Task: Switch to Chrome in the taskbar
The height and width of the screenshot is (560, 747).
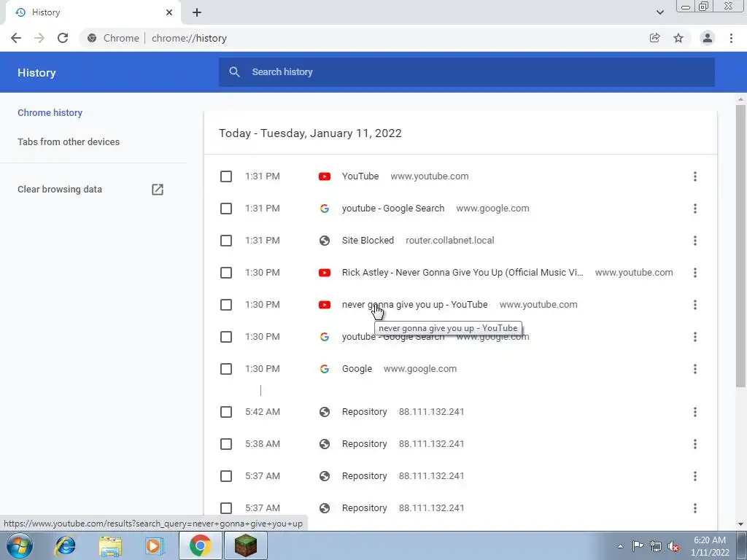Action: coord(200,545)
